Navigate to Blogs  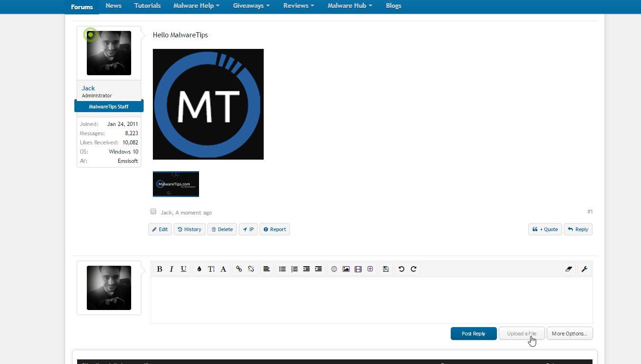(x=393, y=6)
